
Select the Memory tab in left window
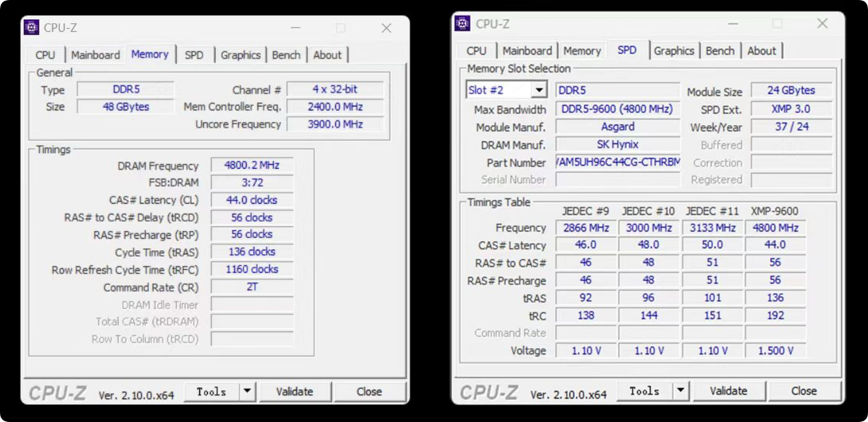pos(150,54)
